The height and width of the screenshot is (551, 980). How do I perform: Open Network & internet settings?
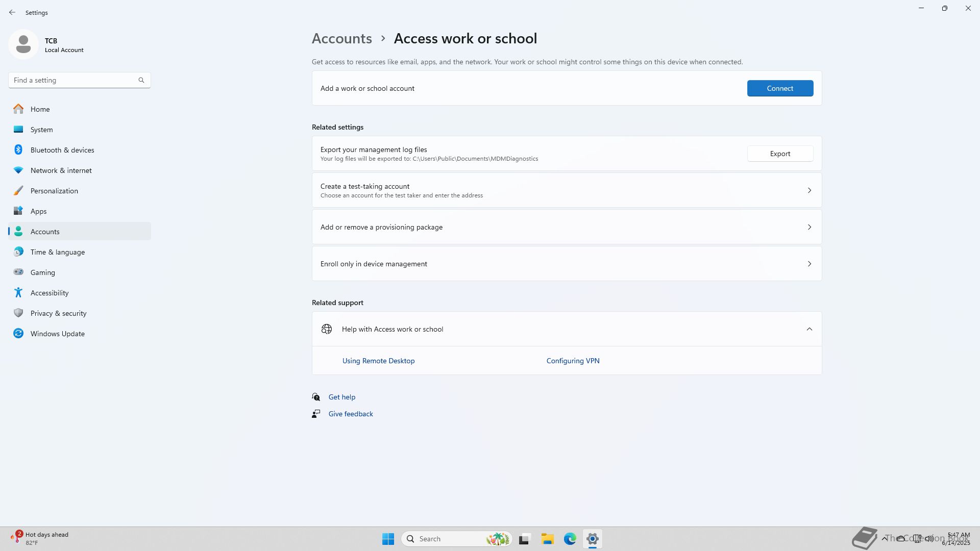(x=61, y=170)
